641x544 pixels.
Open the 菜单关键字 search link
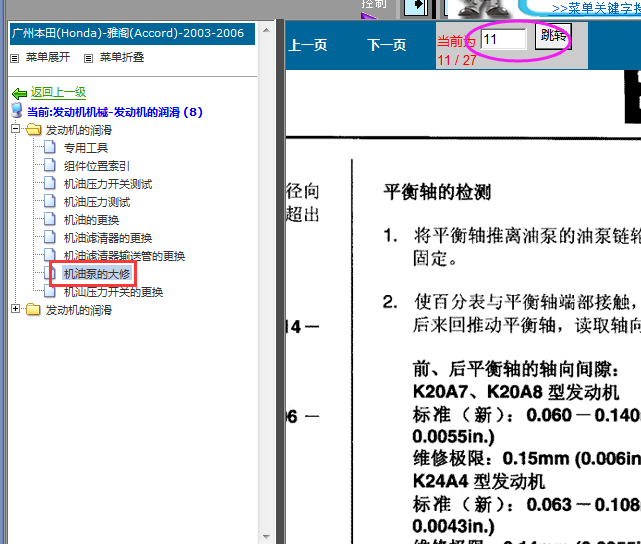coord(596,8)
